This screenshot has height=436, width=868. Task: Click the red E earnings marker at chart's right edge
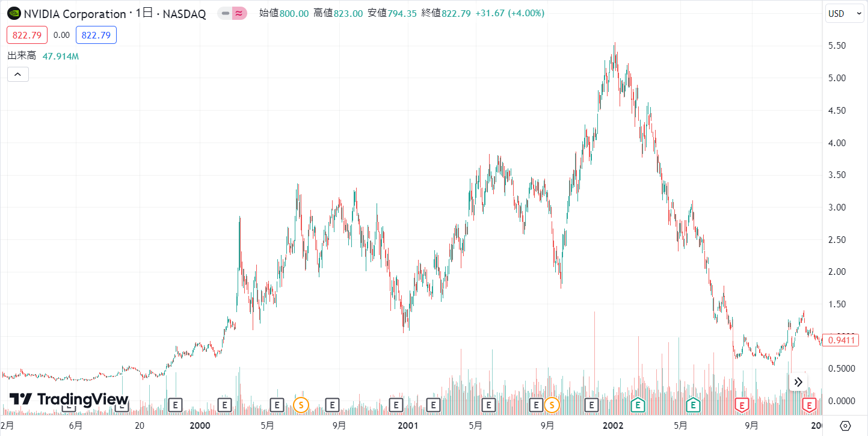click(810, 405)
